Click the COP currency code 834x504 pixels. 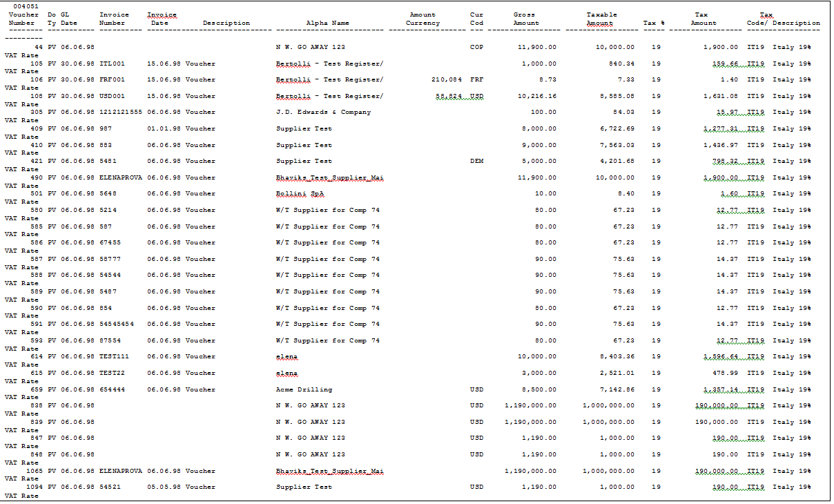click(476, 47)
